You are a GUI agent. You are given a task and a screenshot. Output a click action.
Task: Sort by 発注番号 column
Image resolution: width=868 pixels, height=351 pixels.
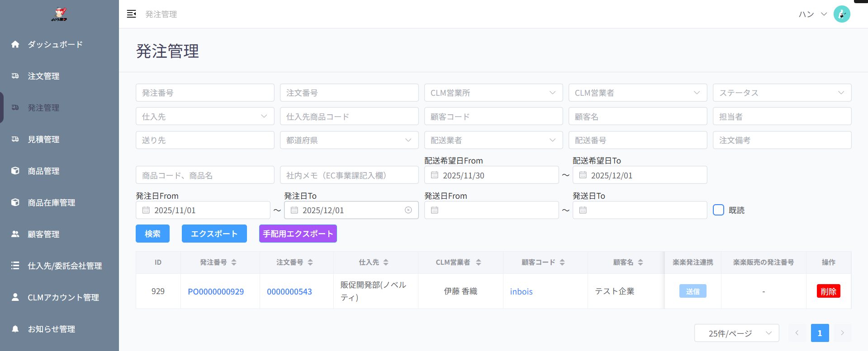point(234,262)
